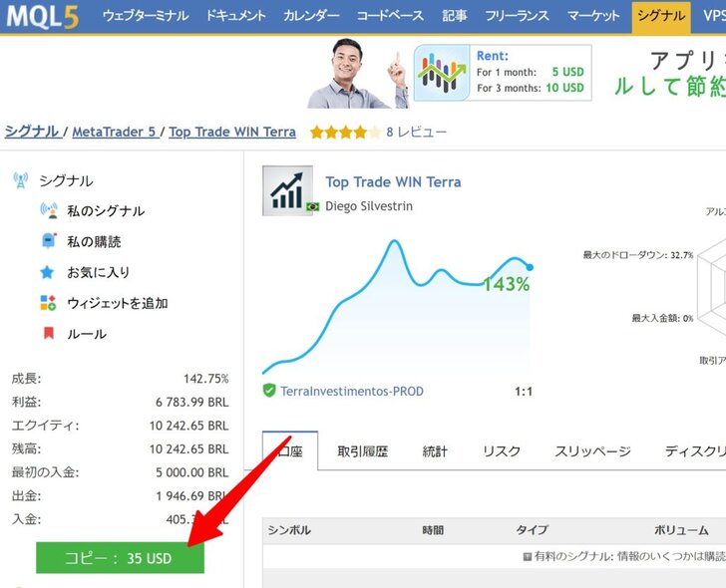Open the フリーランス menu item
The image size is (726, 588).
pyautogui.click(x=517, y=16)
